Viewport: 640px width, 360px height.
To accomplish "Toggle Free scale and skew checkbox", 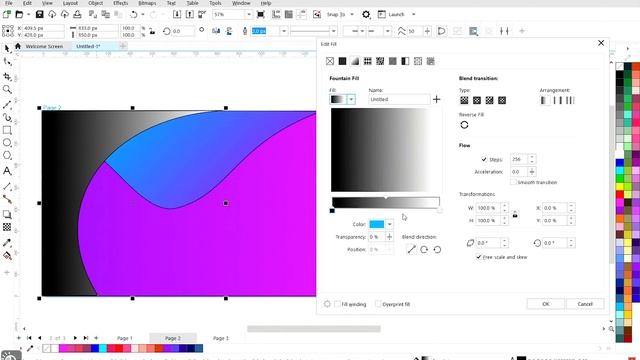I will (x=478, y=257).
